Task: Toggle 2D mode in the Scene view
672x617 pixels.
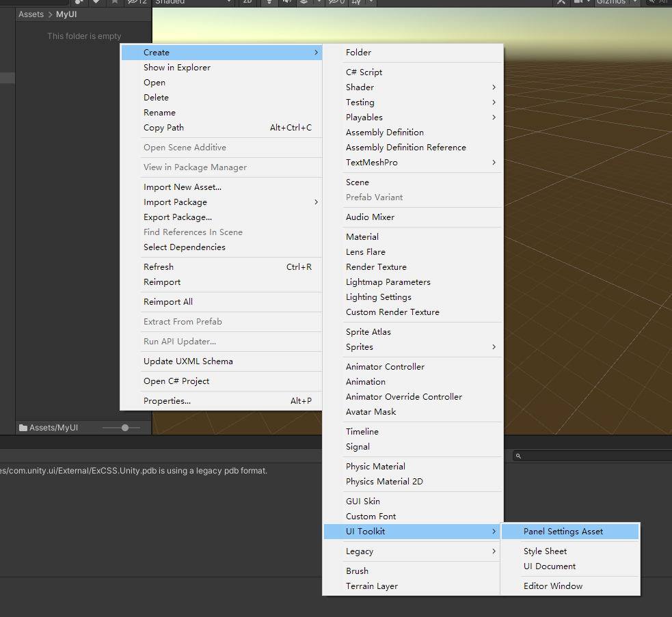Action: click(x=247, y=3)
